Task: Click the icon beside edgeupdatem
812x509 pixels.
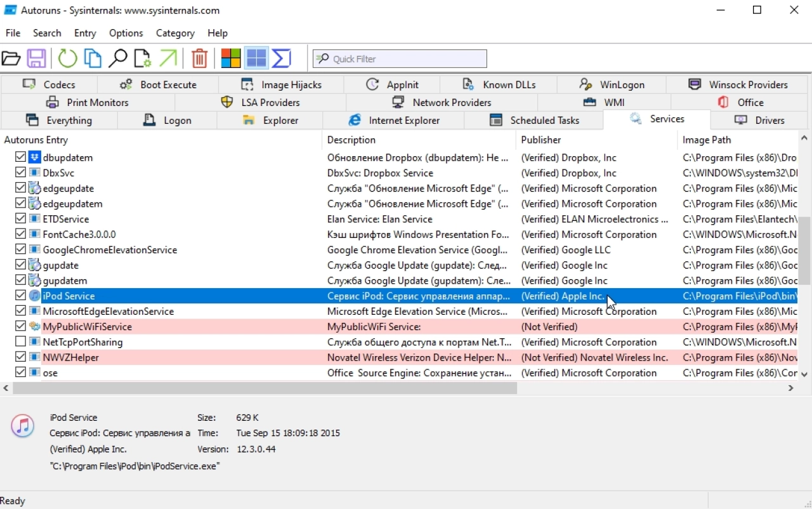Action: (34, 204)
